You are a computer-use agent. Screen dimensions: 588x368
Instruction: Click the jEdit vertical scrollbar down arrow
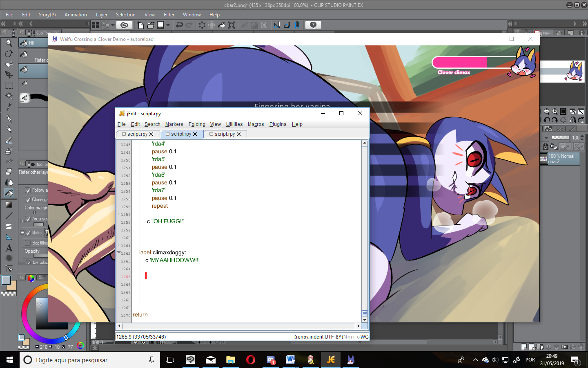tap(365, 319)
